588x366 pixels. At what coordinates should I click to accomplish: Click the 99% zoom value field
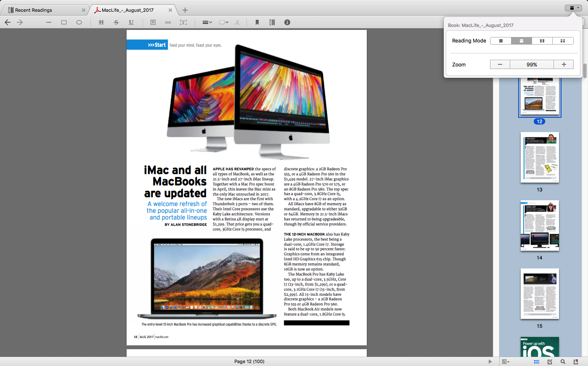(532, 64)
